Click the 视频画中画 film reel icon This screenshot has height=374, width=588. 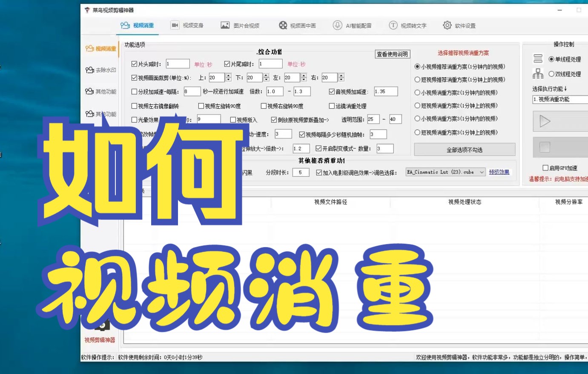tap(282, 25)
